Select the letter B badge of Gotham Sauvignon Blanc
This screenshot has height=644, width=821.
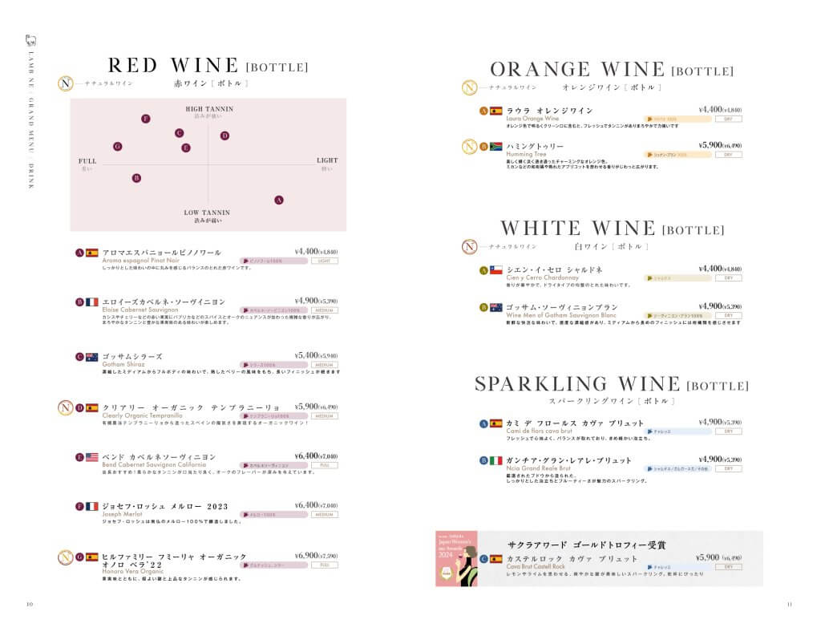(x=483, y=307)
